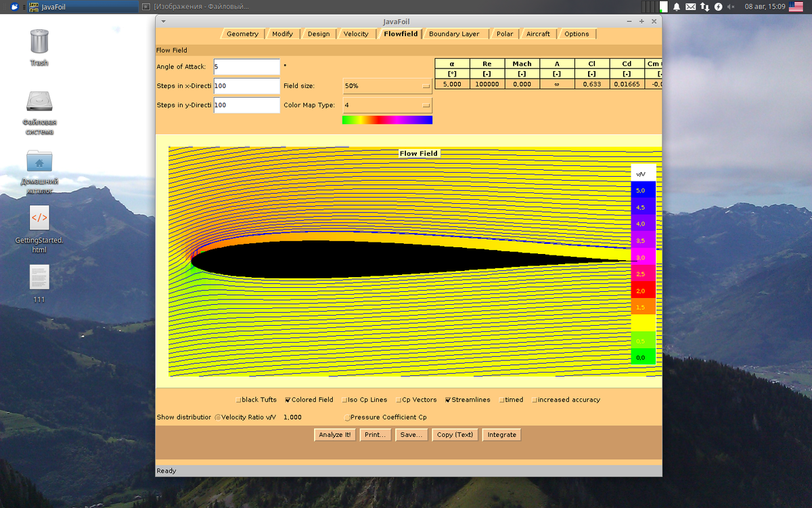Open the Trash desktop icon
Viewport: 812px width, 508px height.
point(39,42)
